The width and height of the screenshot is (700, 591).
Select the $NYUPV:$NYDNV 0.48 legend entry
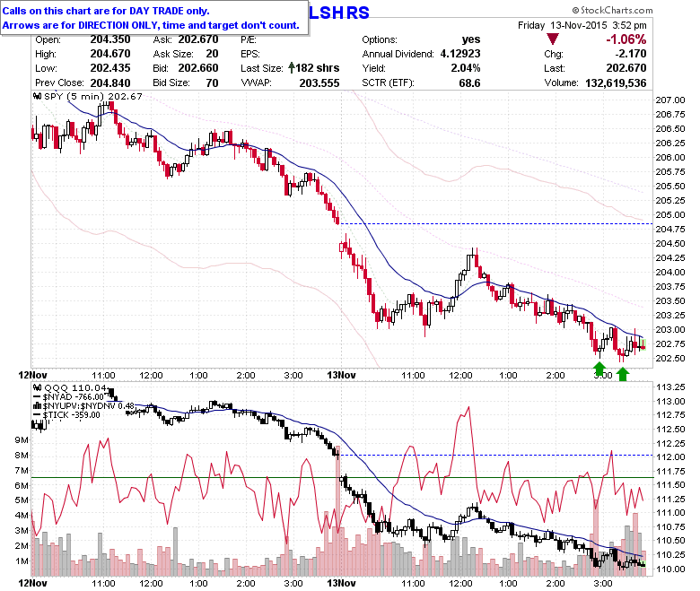point(88,406)
